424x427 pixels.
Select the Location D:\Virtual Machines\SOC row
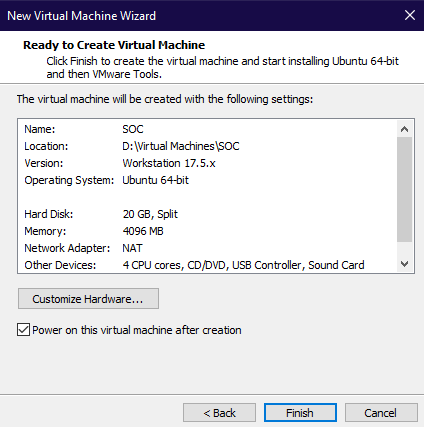pyautogui.click(x=207, y=146)
